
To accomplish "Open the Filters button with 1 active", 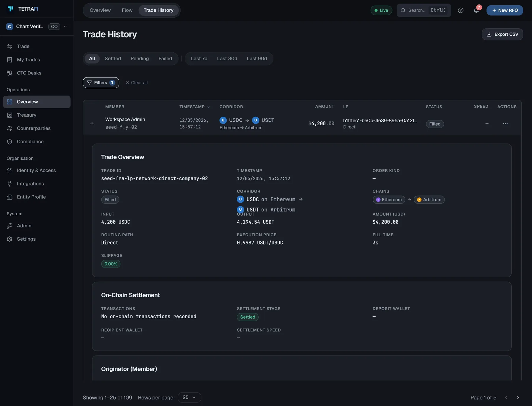I will coord(101,83).
